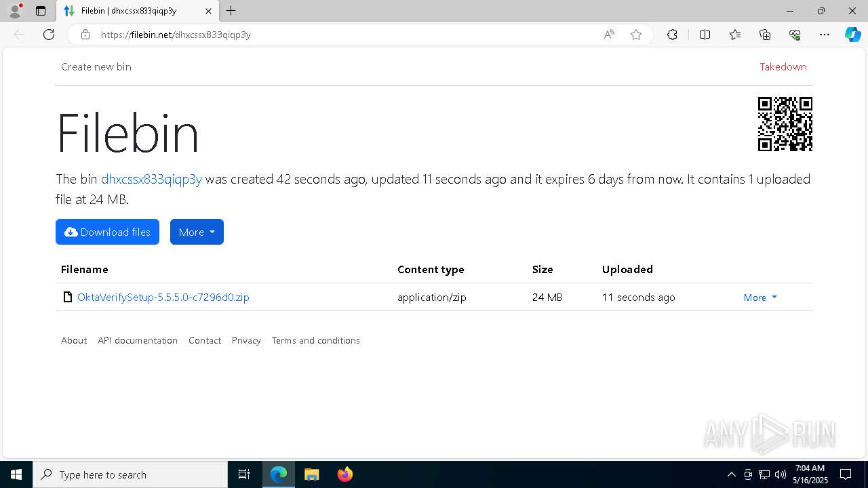Open Task View on the taskbar

click(x=244, y=474)
